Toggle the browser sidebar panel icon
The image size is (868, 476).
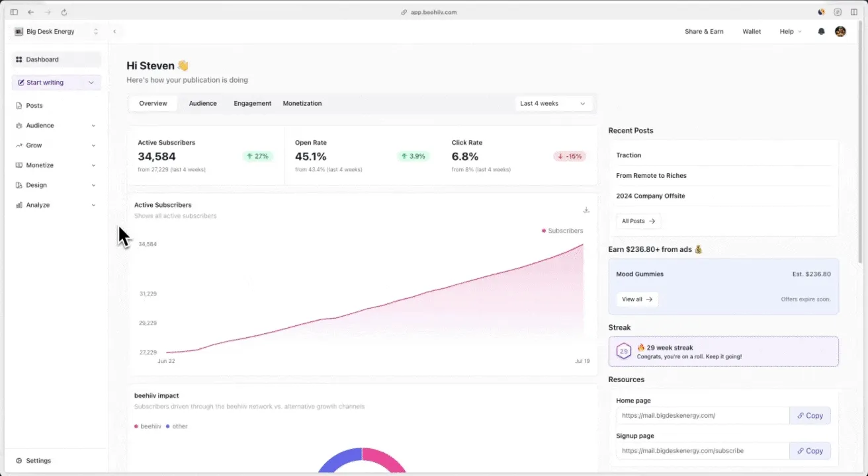coord(14,12)
